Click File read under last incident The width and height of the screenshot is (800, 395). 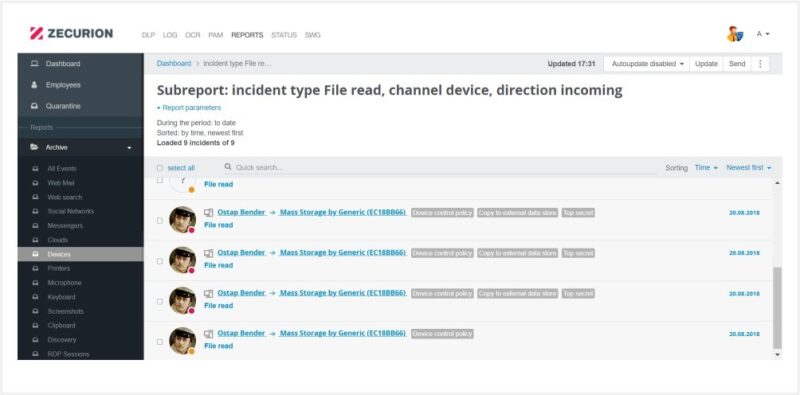coord(218,346)
